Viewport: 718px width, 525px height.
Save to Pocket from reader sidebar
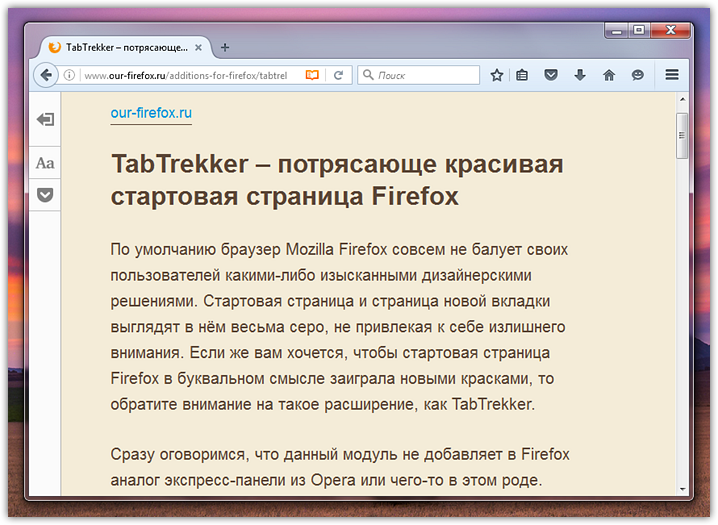pos(45,195)
